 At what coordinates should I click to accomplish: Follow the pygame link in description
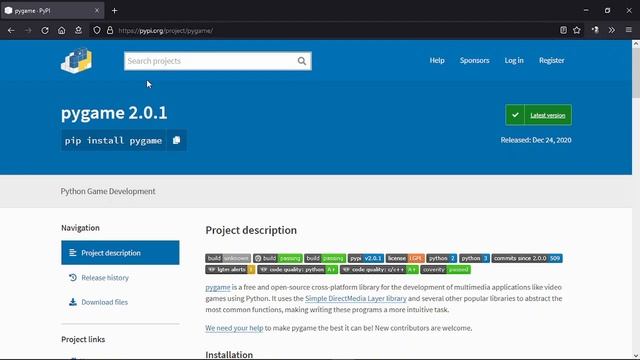coord(218,287)
